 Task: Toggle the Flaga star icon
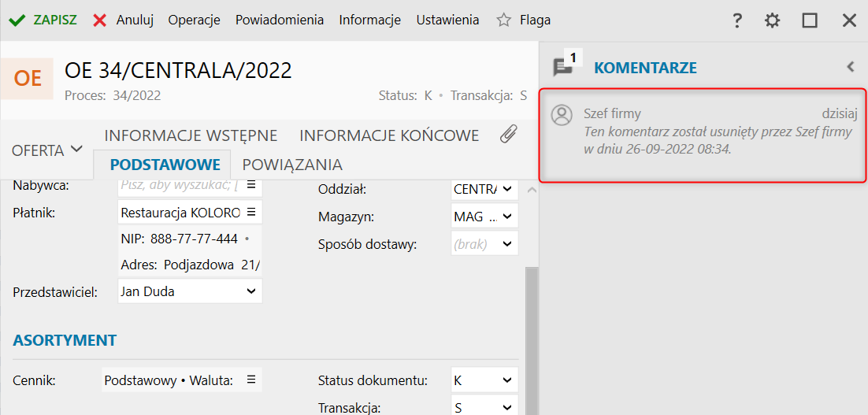coord(503,20)
